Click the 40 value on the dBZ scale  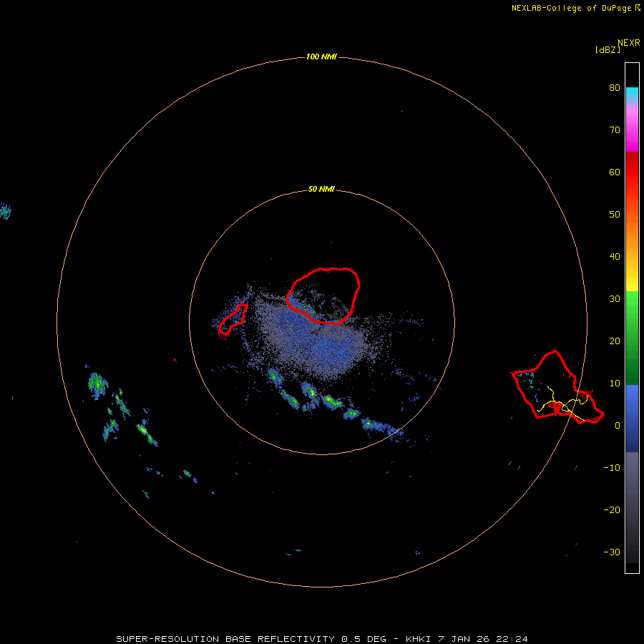point(615,257)
